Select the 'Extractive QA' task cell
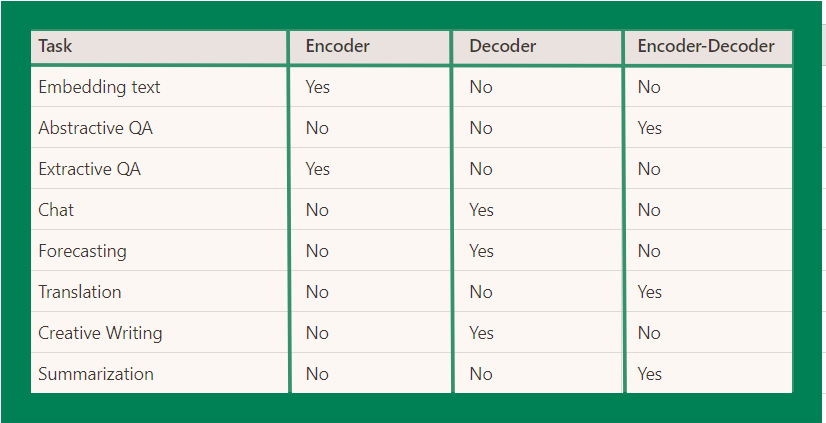 (89, 169)
